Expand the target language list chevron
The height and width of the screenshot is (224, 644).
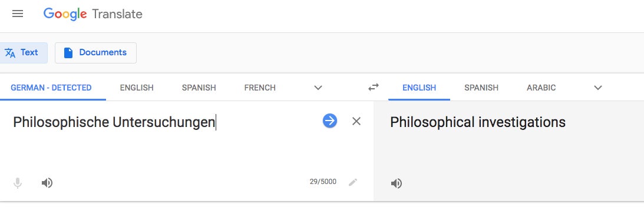pos(598,88)
